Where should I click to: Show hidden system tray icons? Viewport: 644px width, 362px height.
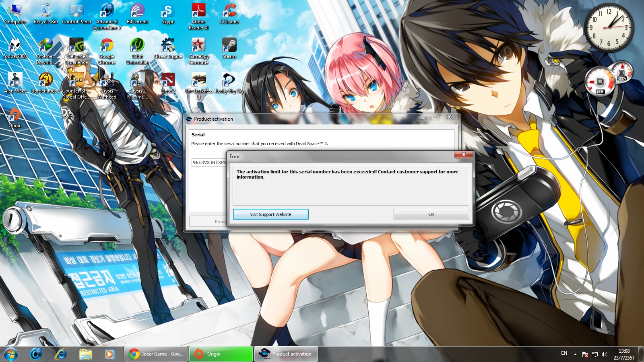click(x=575, y=354)
